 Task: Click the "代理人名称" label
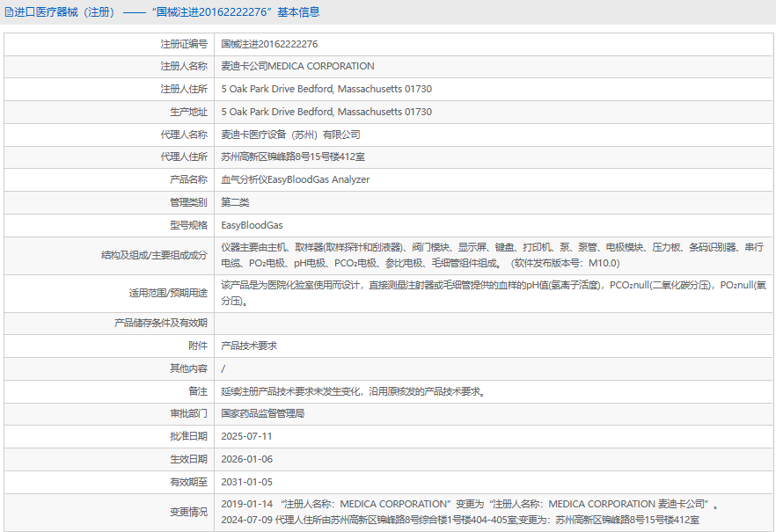(x=184, y=135)
